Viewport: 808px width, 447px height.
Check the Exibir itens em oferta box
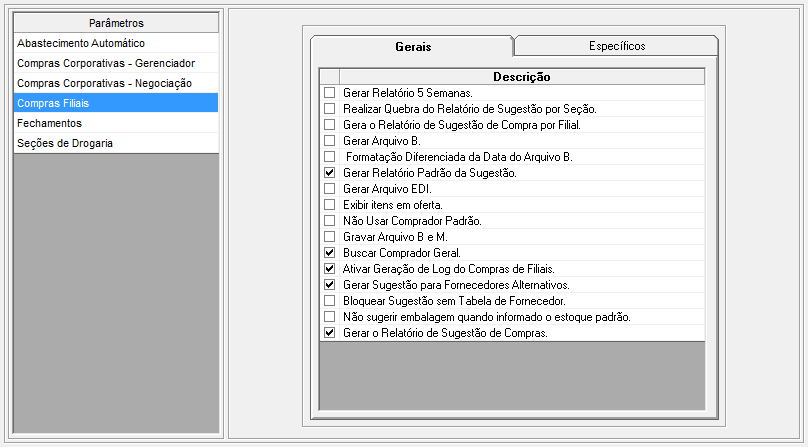coord(329,205)
